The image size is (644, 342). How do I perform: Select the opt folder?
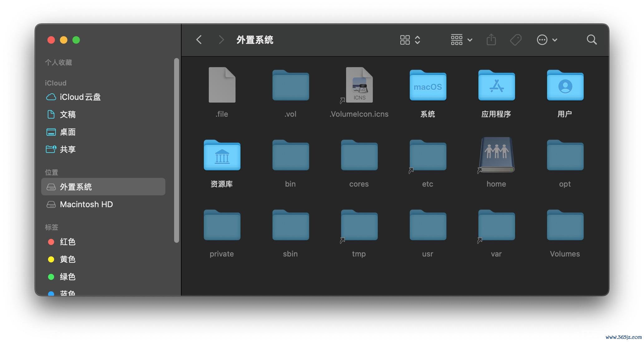565,155
